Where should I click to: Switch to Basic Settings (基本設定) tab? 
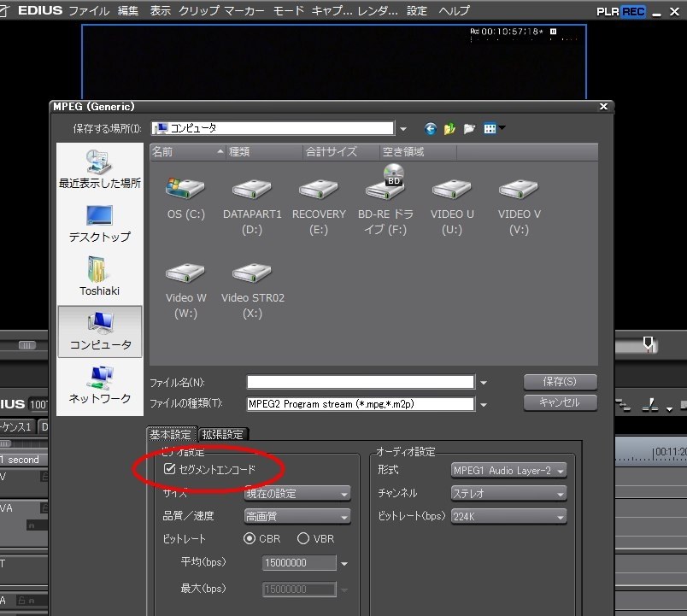pyautogui.click(x=171, y=434)
